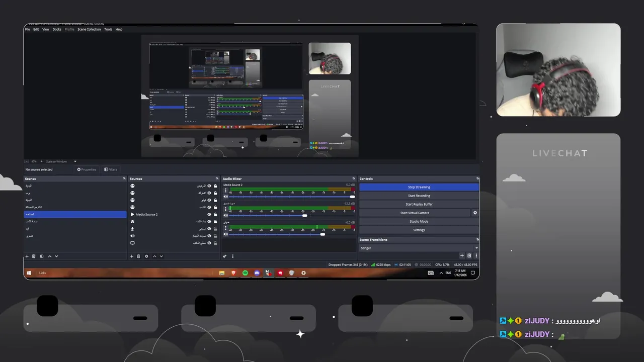Hide Media Source 2 with eye icon
This screenshot has height=362, width=644.
(209, 215)
